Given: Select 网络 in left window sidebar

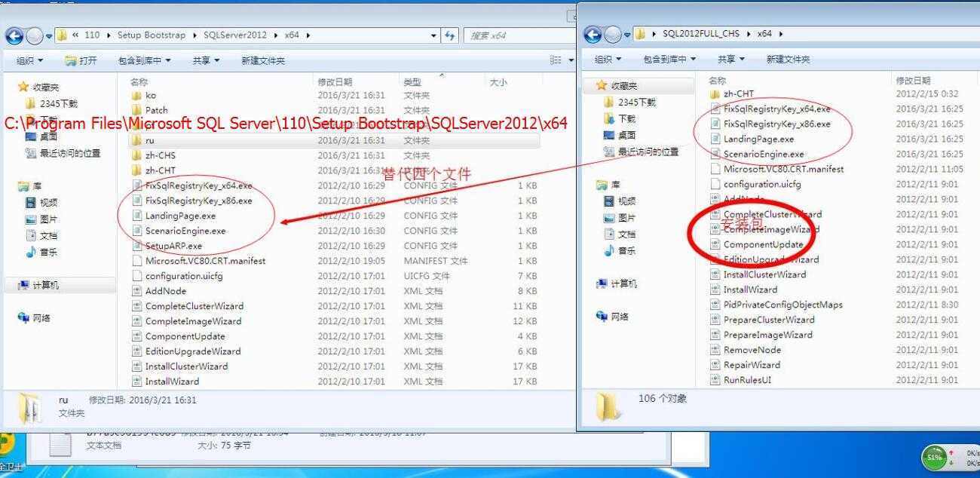Looking at the screenshot, I should (x=34, y=318).
